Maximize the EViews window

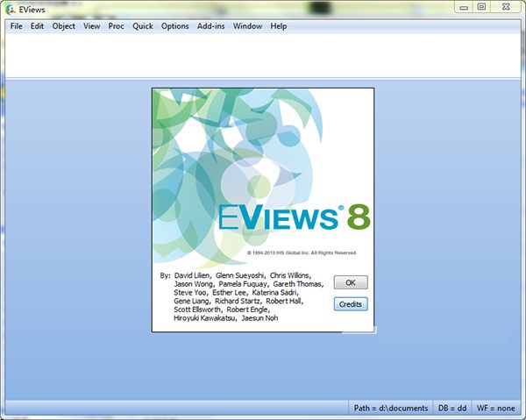(x=481, y=7)
